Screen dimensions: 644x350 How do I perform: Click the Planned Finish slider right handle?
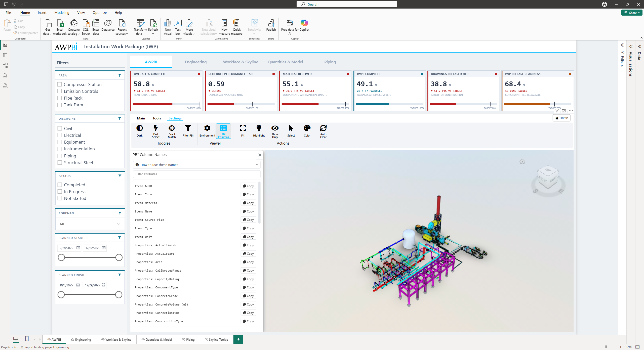tap(119, 295)
